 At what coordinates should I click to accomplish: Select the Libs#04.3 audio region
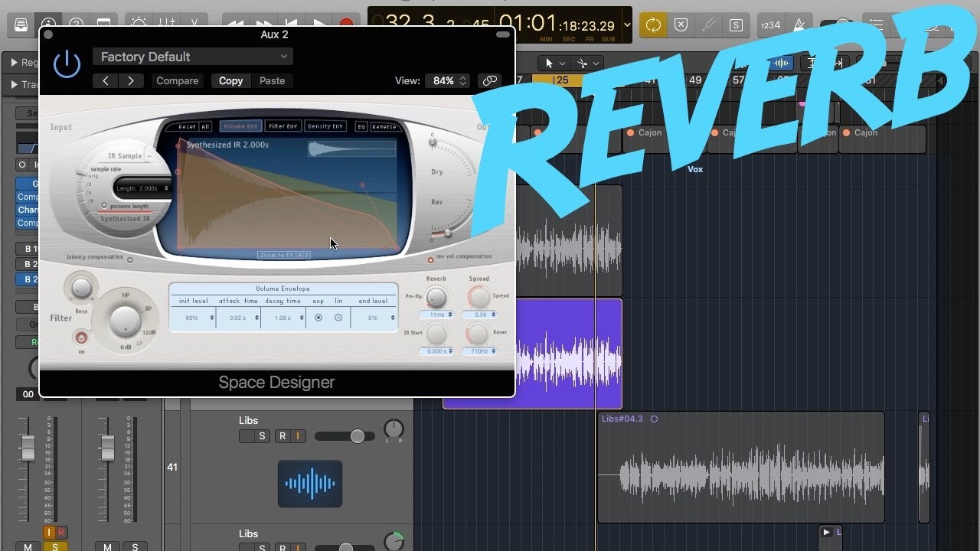tap(740, 468)
